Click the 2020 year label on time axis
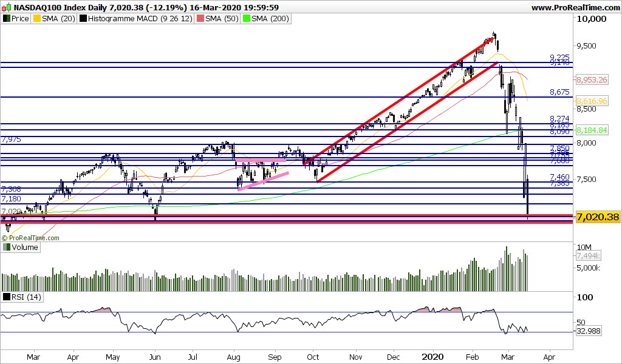622x364 pixels. (x=432, y=357)
